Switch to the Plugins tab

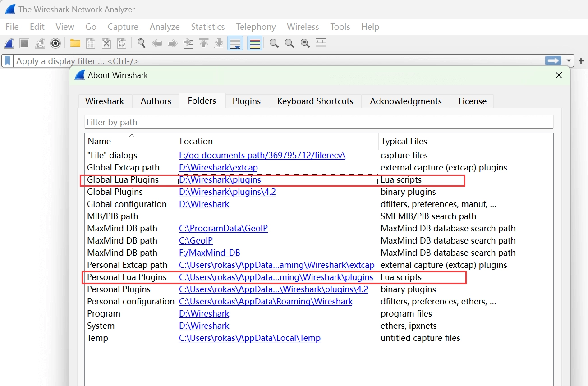coord(246,101)
